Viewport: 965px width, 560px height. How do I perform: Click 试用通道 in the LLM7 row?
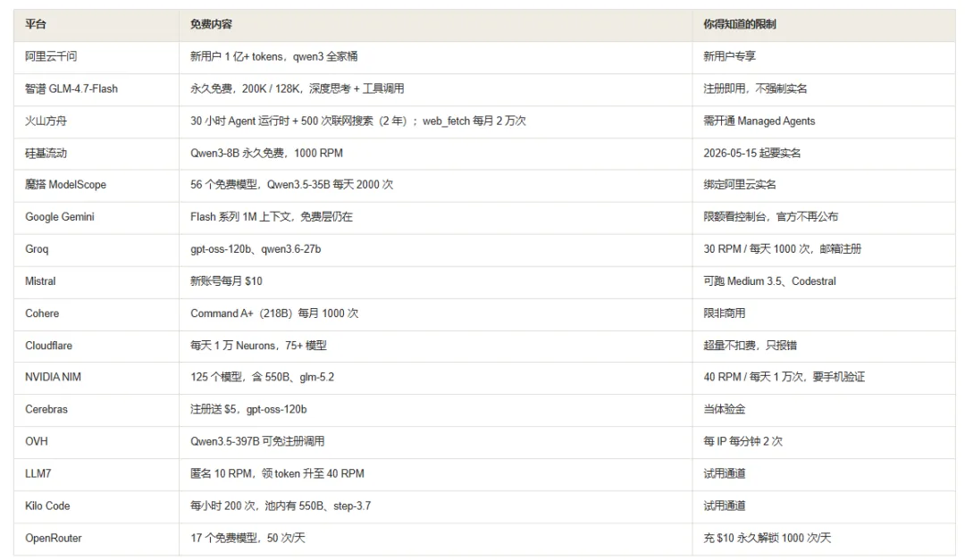click(725, 474)
